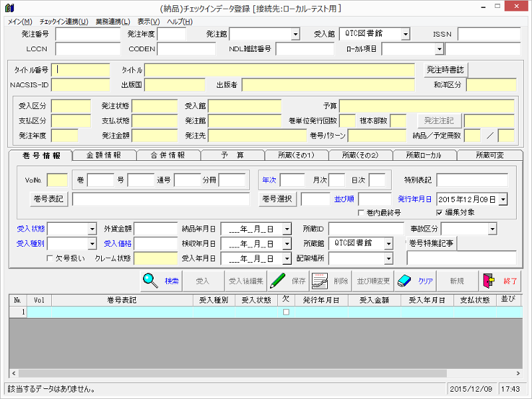Image resolution: width=532 pixels, height=399 pixels.
Task: Expand the ローカル項目 dropdown
Action: pos(440,49)
